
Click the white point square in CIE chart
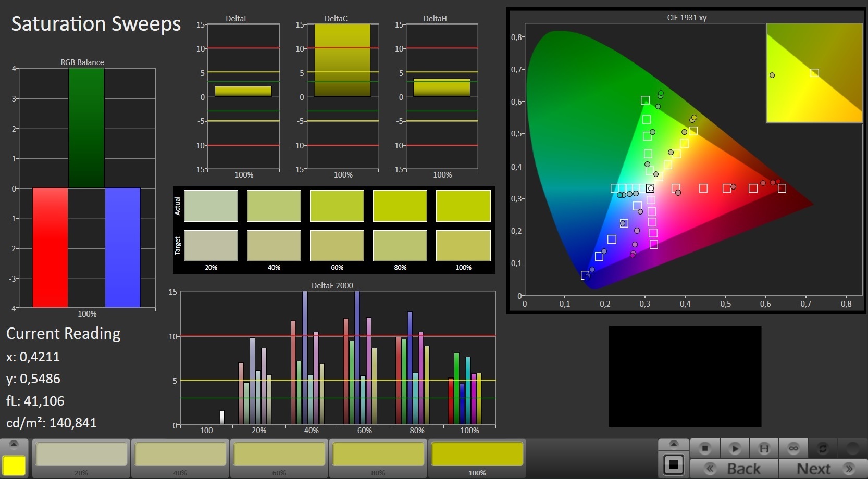pyautogui.click(x=650, y=188)
